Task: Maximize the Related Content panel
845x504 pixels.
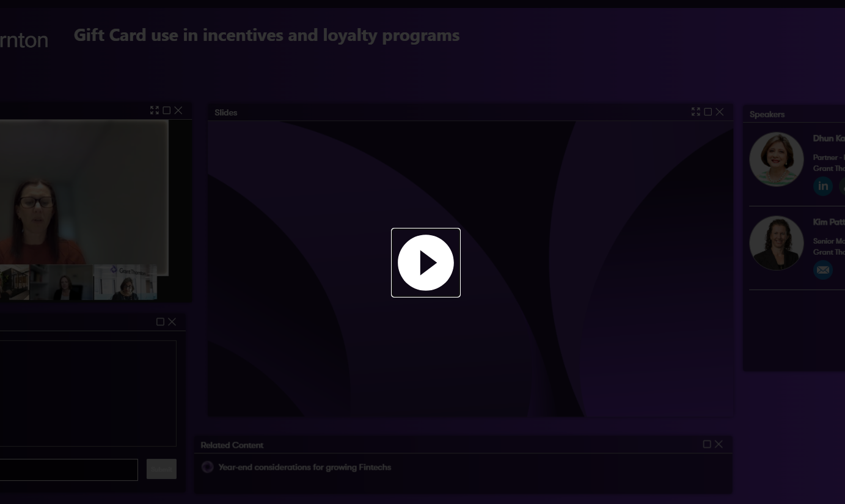Action: coord(707,444)
